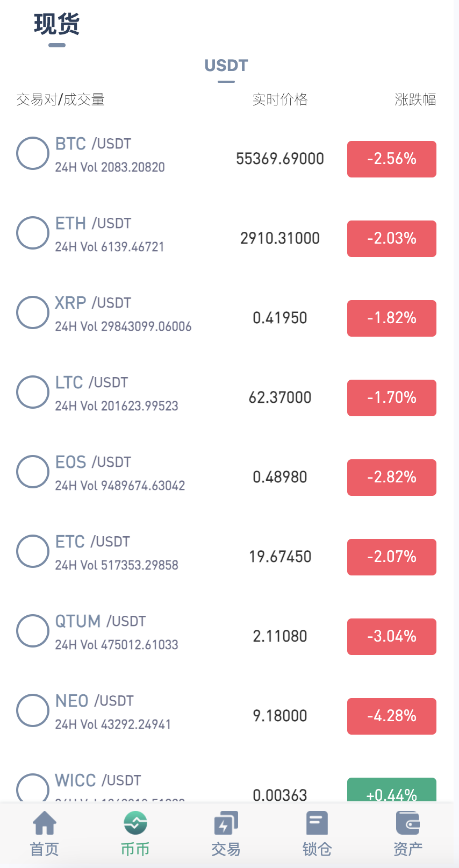This screenshot has height=868, width=459.
Task: Sort by 交易对/成交量 column header
Action: [x=60, y=99]
